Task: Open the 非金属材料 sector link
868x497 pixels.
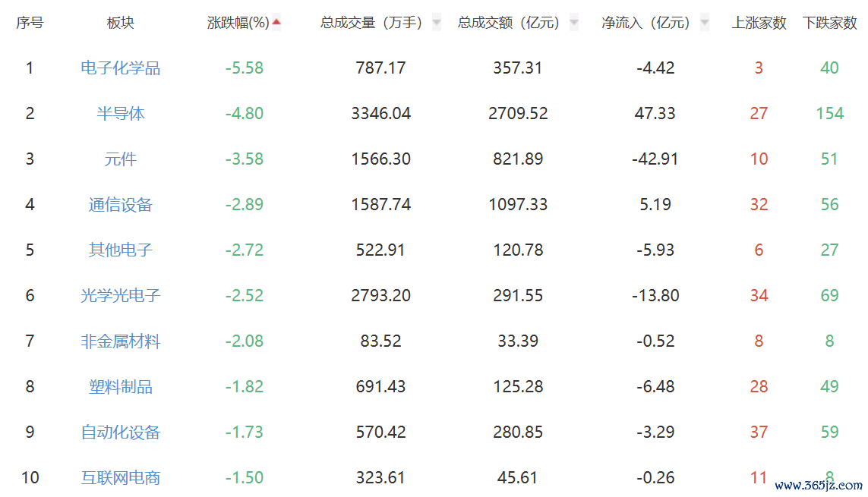Action: pos(121,341)
